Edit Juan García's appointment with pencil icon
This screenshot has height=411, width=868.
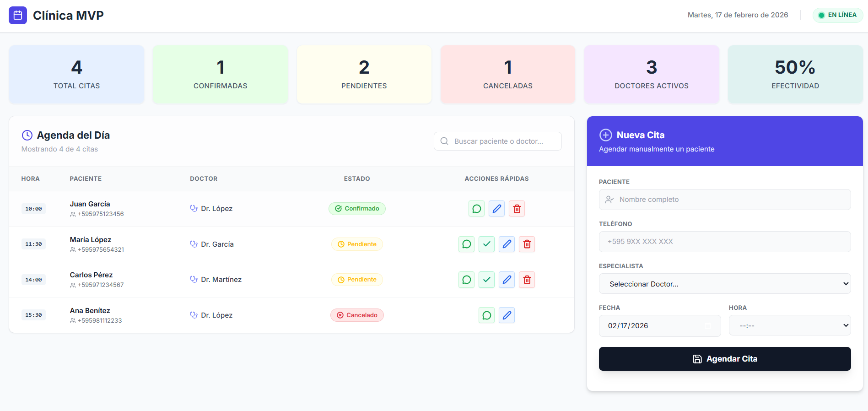pos(496,209)
